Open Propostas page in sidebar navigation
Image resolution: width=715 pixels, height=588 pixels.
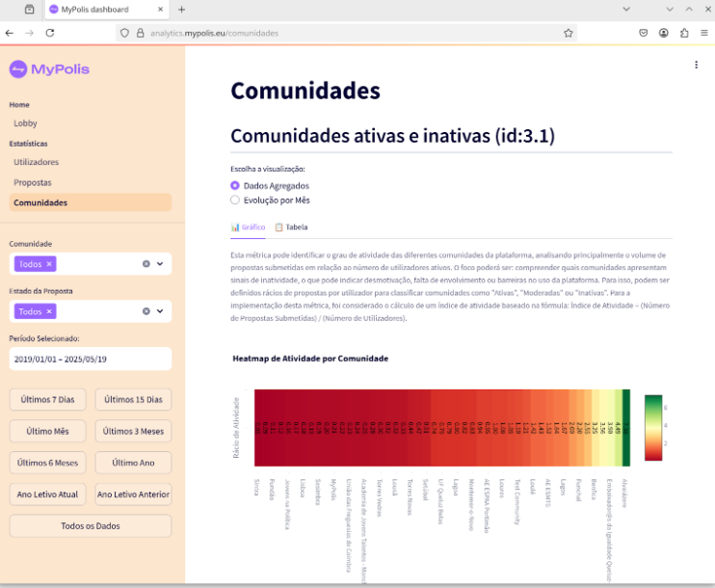(x=33, y=182)
